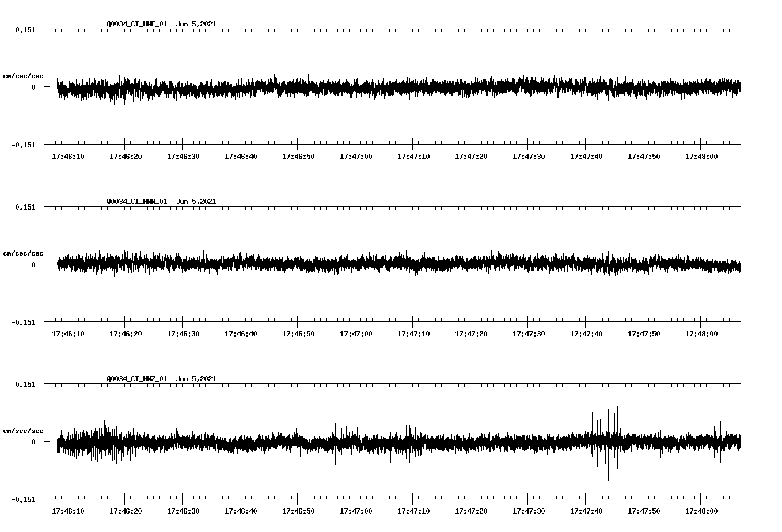Image resolution: width=782 pixels, height=532 pixels.
Task: Pick the 17:46:10 time label under the HNZ plot
Action: [68, 511]
